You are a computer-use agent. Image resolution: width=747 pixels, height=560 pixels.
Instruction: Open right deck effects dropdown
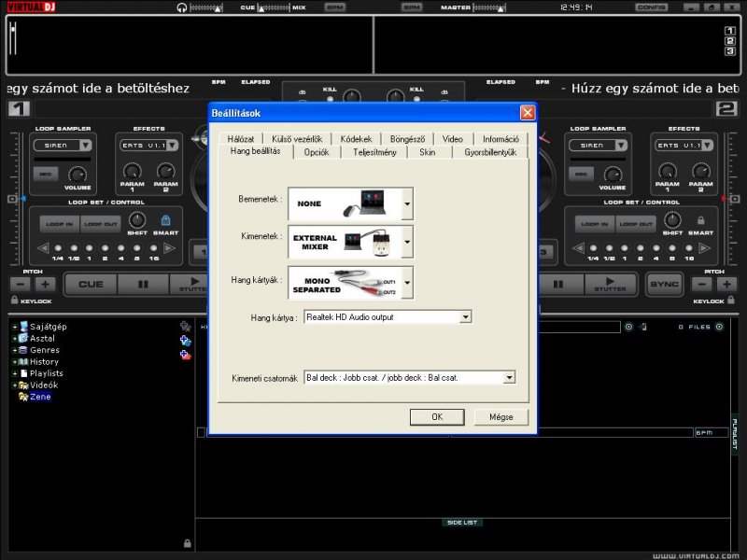708,146
